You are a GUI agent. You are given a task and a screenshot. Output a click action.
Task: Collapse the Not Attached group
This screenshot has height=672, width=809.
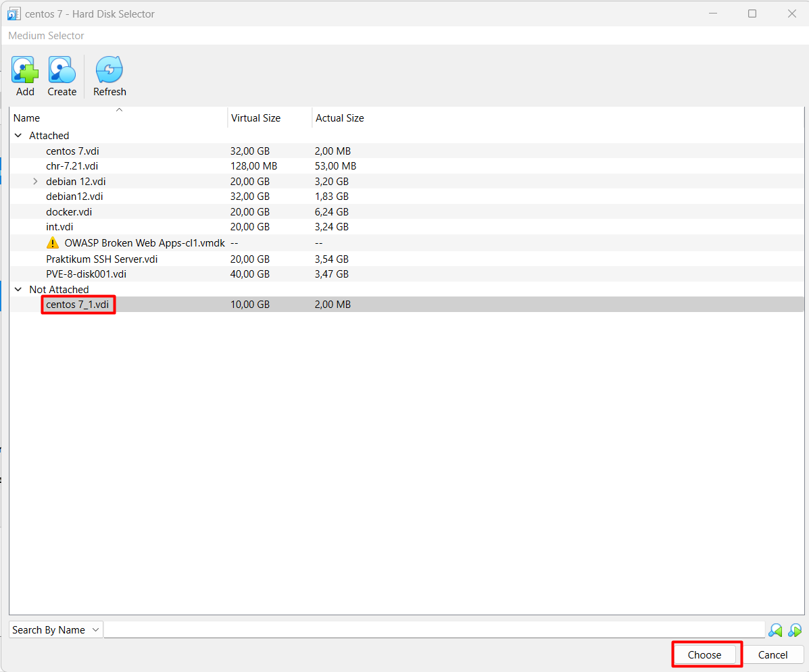pyautogui.click(x=18, y=290)
